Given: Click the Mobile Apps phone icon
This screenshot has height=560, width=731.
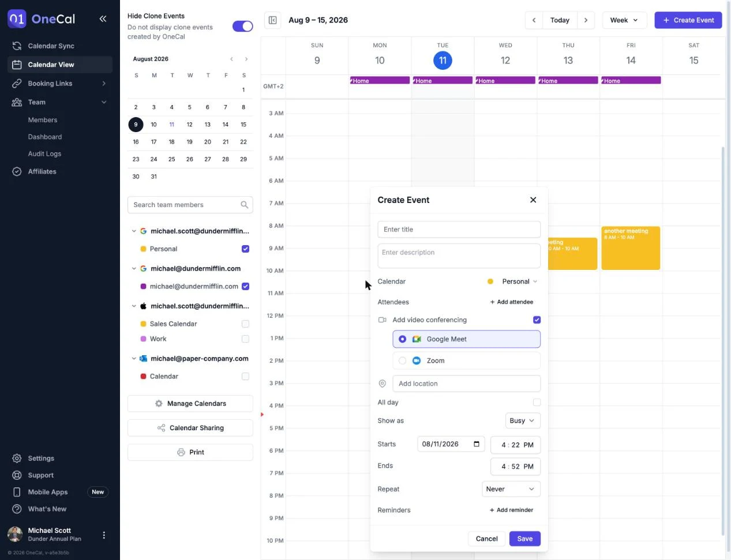Looking at the screenshot, I should click(x=17, y=492).
